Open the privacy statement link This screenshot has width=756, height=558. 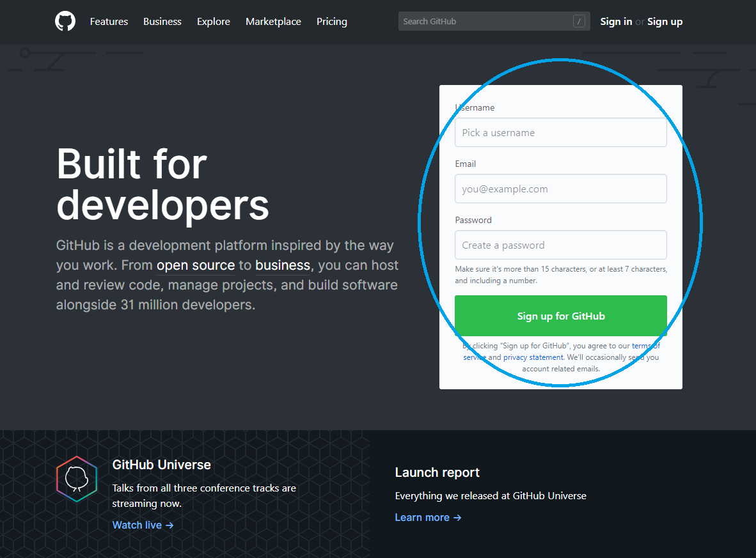[x=533, y=357]
